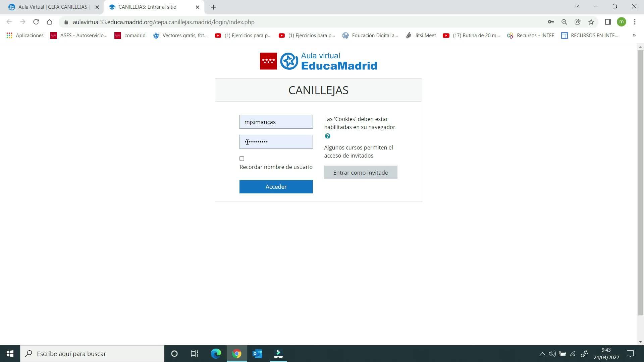Open Outlook from the taskbar
The height and width of the screenshot is (362, 644).
coord(257,354)
